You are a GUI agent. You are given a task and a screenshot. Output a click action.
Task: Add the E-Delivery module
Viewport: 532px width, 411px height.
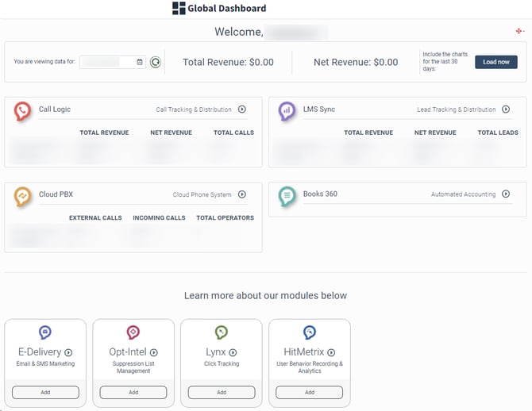pos(45,392)
